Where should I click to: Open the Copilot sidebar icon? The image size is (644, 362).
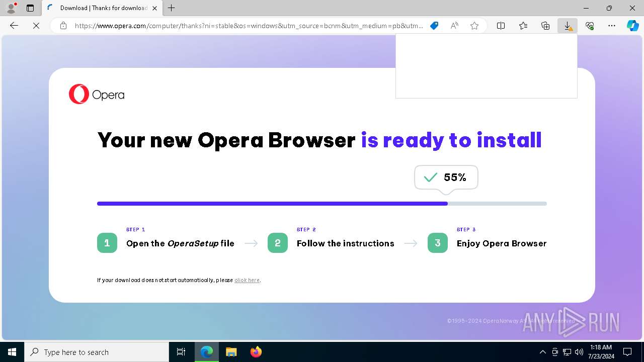pos(633,26)
